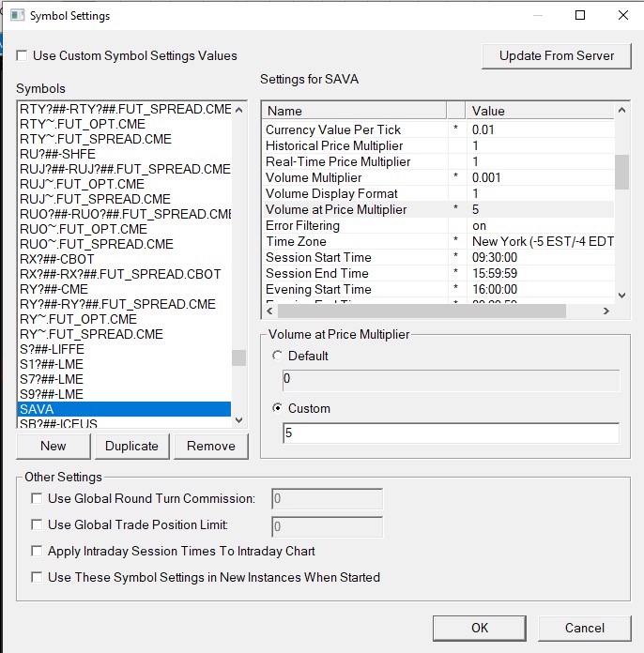Click the Symbol Settings window icon

[x=17, y=15]
